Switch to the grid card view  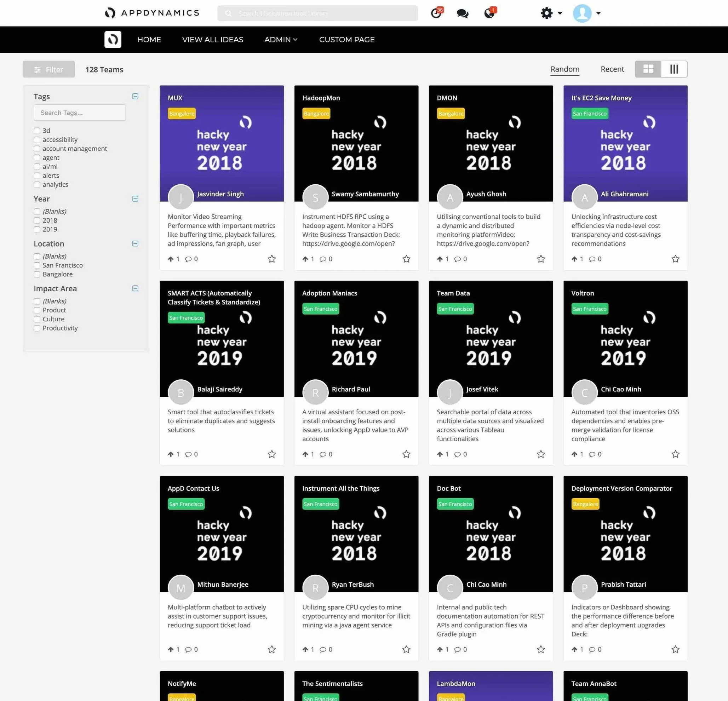(x=648, y=69)
